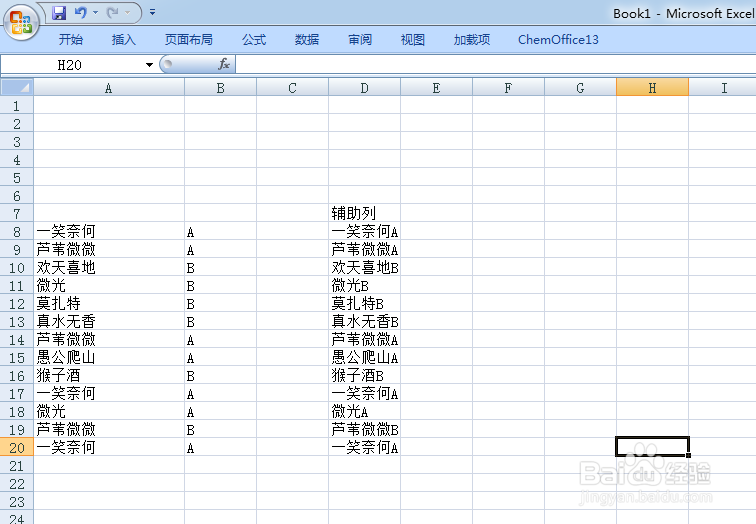Viewport: 756px width, 524px height.
Task: Click into the formula bar
Action: [496, 65]
